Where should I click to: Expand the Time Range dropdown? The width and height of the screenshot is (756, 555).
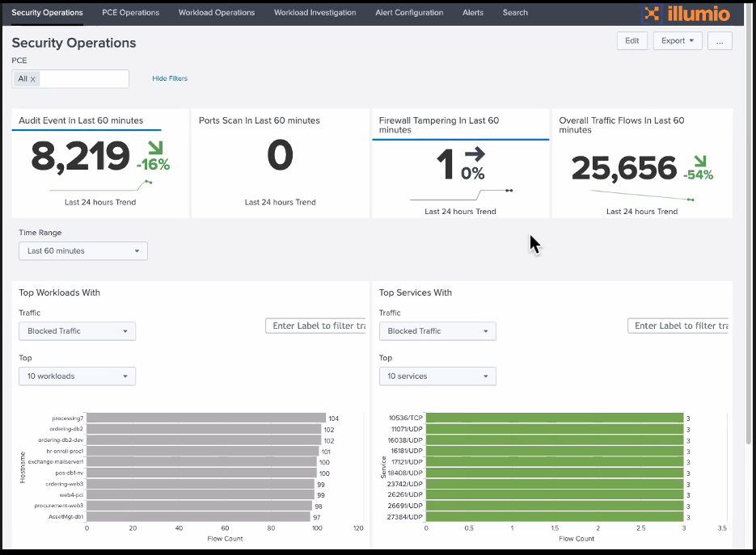[83, 251]
